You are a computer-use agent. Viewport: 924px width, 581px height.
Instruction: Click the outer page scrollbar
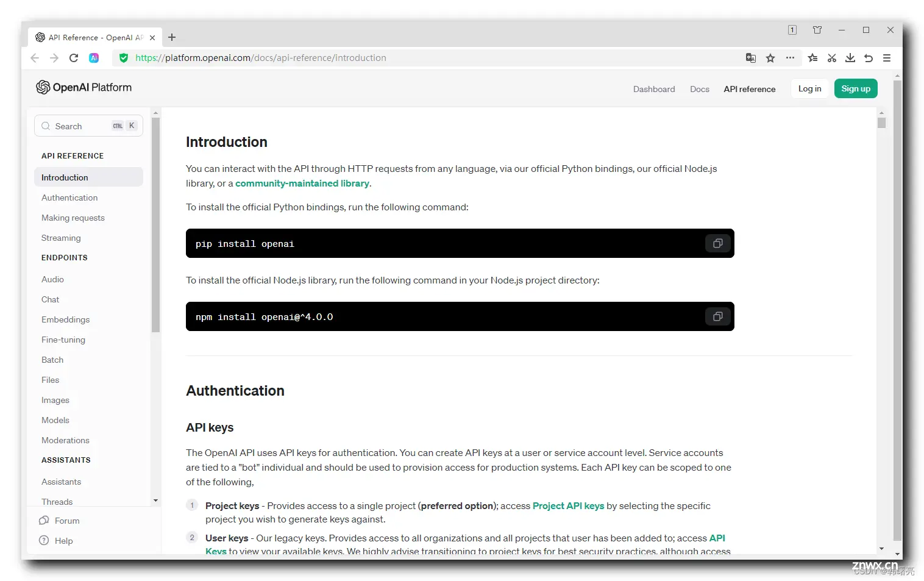click(x=897, y=311)
